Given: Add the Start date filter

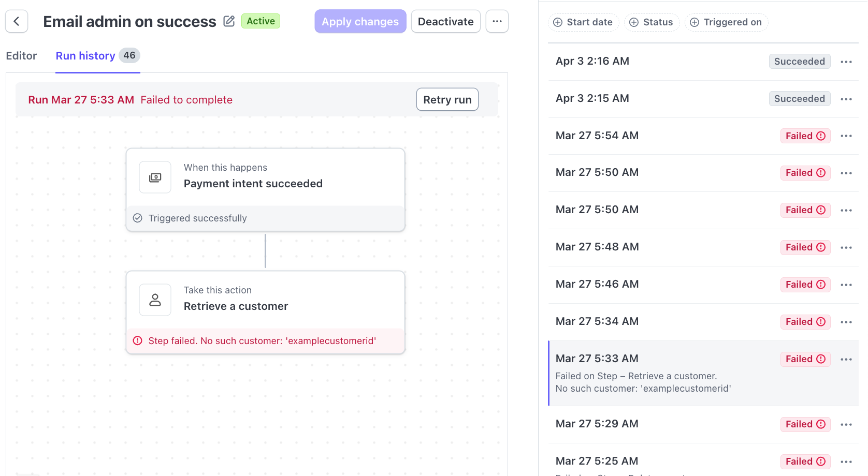Looking at the screenshot, I should pyautogui.click(x=583, y=22).
